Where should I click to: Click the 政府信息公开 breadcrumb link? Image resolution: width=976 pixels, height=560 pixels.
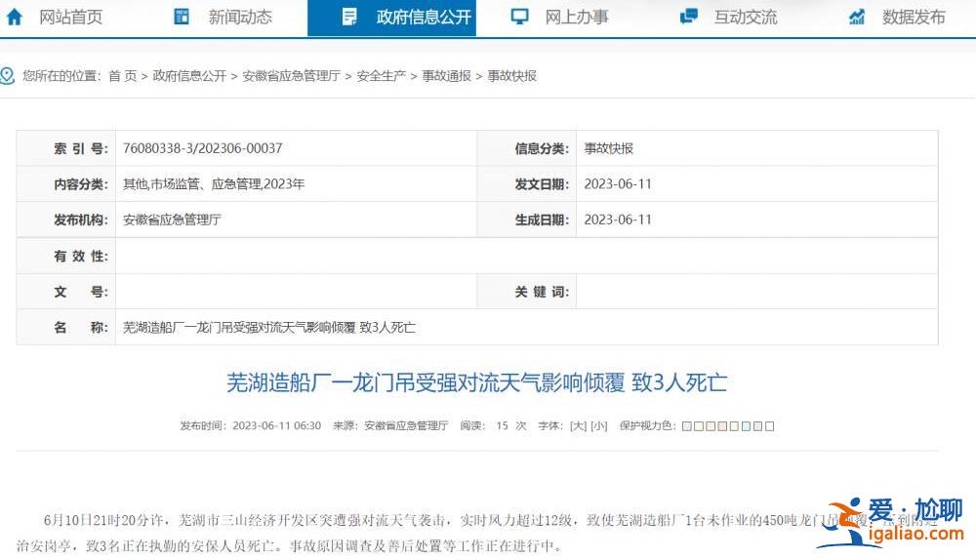pyautogui.click(x=189, y=76)
